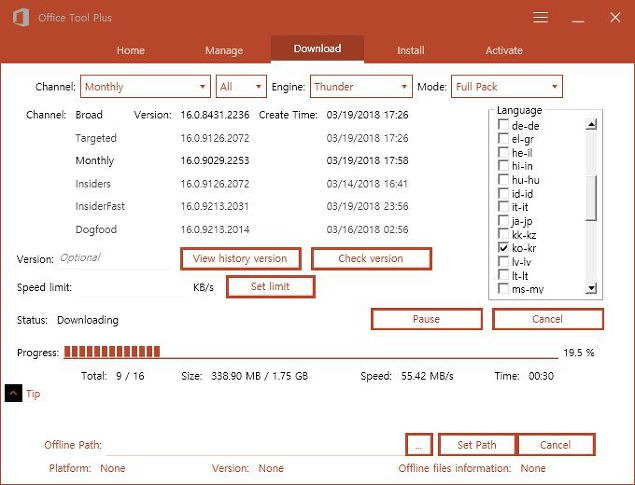
Task: Check the he-il language box
Action: pos(503,152)
